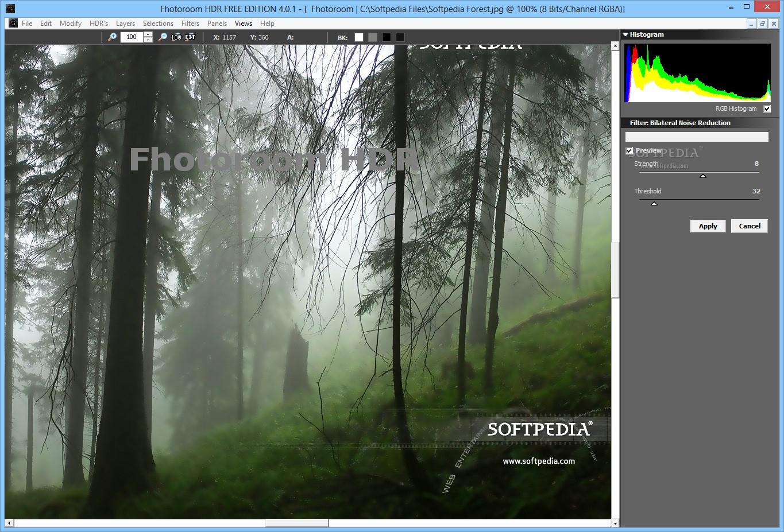The width and height of the screenshot is (784, 532).
Task: Open the Filters menu
Action: [x=190, y=24]
